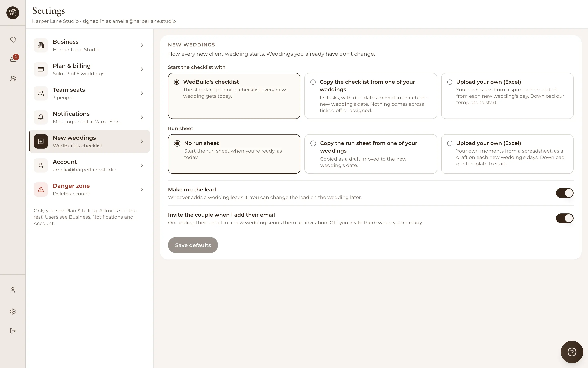Open the Business settings section

pyautogui.click(x=89, y=45)
